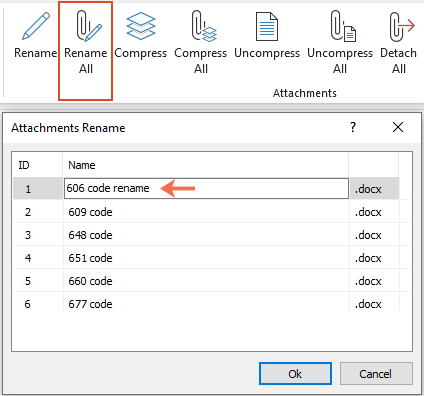Select the Uncompress All icon
The width and height of the screenshot is (424, 396).
(343, 26)
